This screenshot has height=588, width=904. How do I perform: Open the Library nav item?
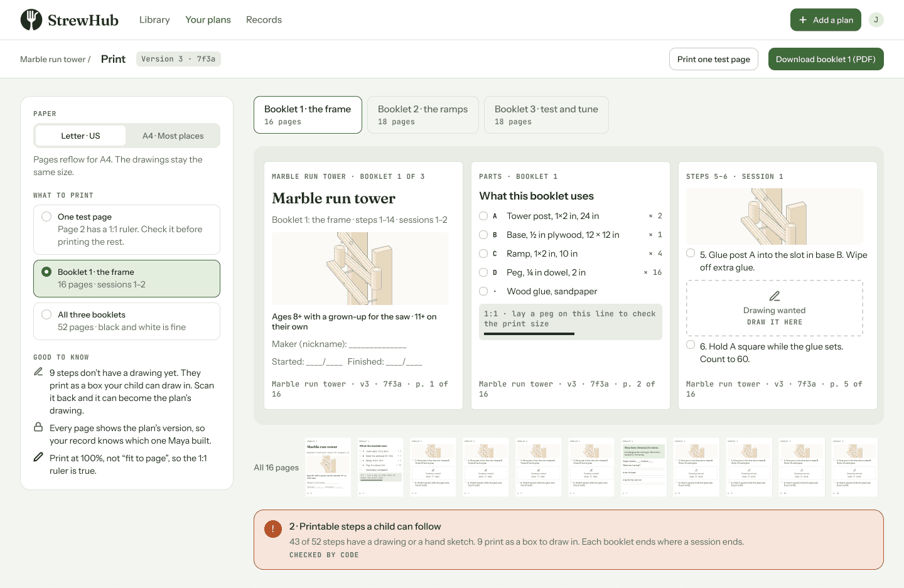(154, 20)
